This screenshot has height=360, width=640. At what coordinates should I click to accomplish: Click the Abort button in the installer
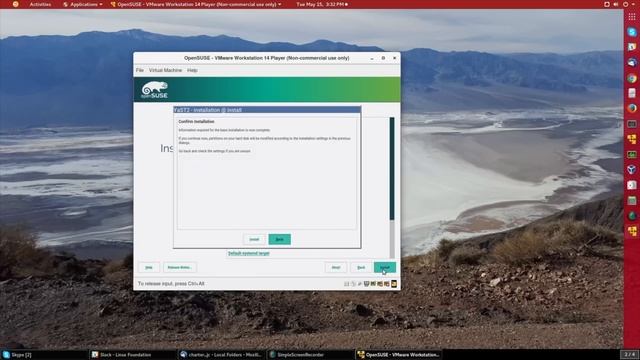[x=336, y=267]
